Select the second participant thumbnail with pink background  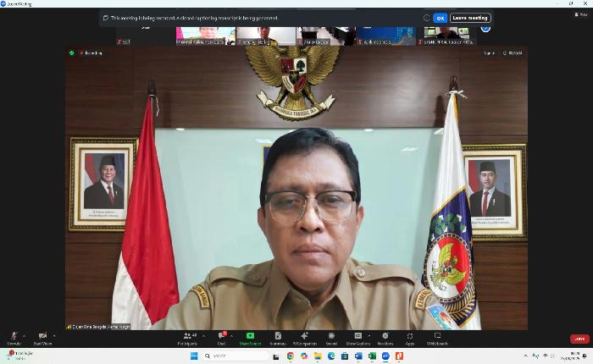pos(206,36)
